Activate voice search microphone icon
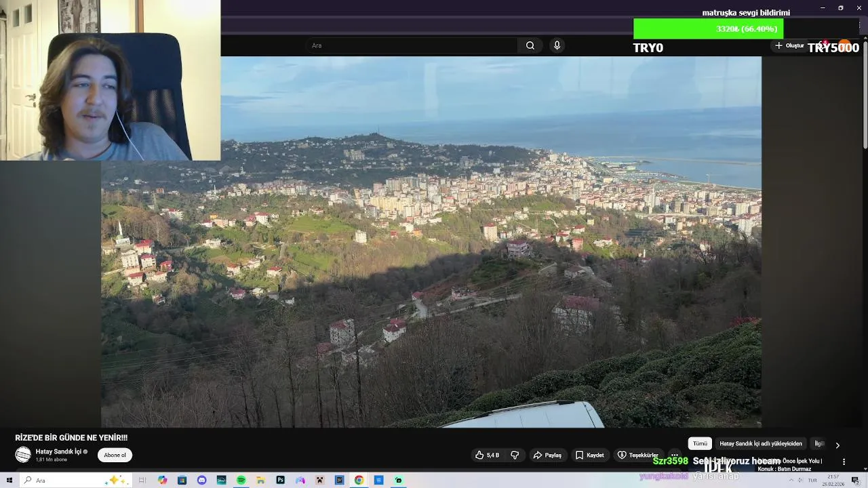 (x=557, y=45)
